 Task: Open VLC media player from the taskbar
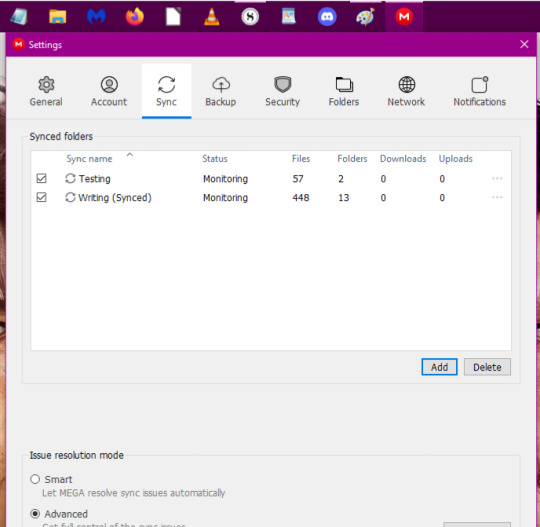pos(212,16)
